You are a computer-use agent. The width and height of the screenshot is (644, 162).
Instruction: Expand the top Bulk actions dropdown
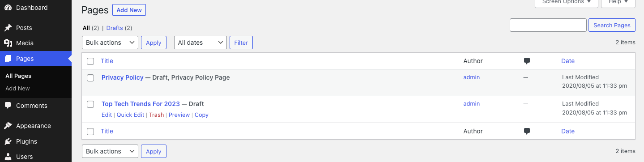tap(110, 43)
